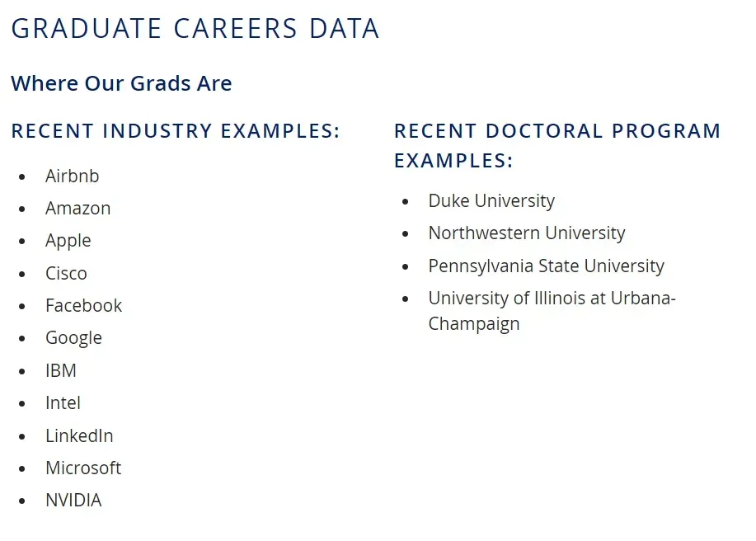The image size is (756, 541).
Task: Click Facebook in the industry list
Action: [x=83, y=306]
